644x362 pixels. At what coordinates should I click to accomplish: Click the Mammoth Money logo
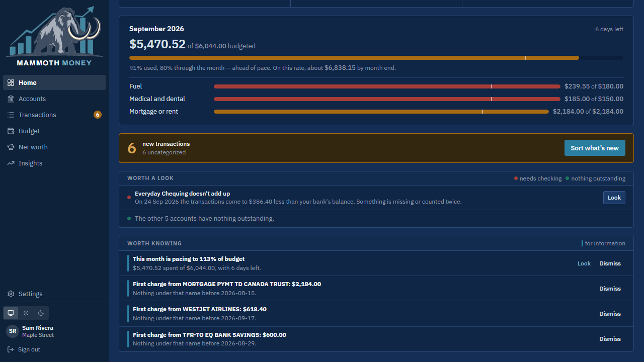coord(54,36)
